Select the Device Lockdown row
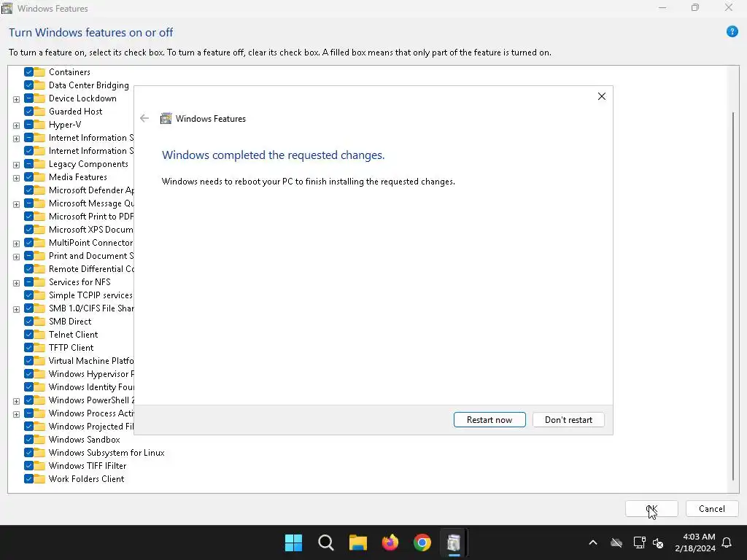Image resolution: width=747 pixels, height=560 pixels. tap(82, 98)
